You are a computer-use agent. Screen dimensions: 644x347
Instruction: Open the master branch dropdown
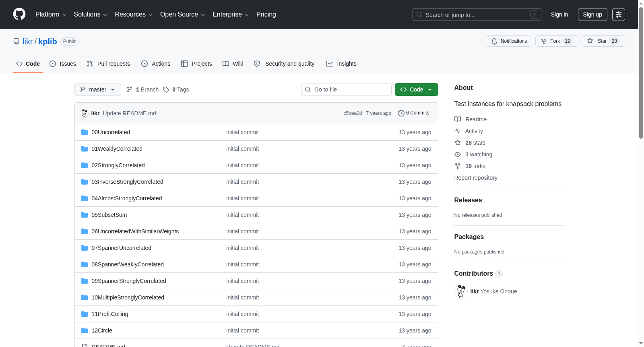tap(98, 89)
